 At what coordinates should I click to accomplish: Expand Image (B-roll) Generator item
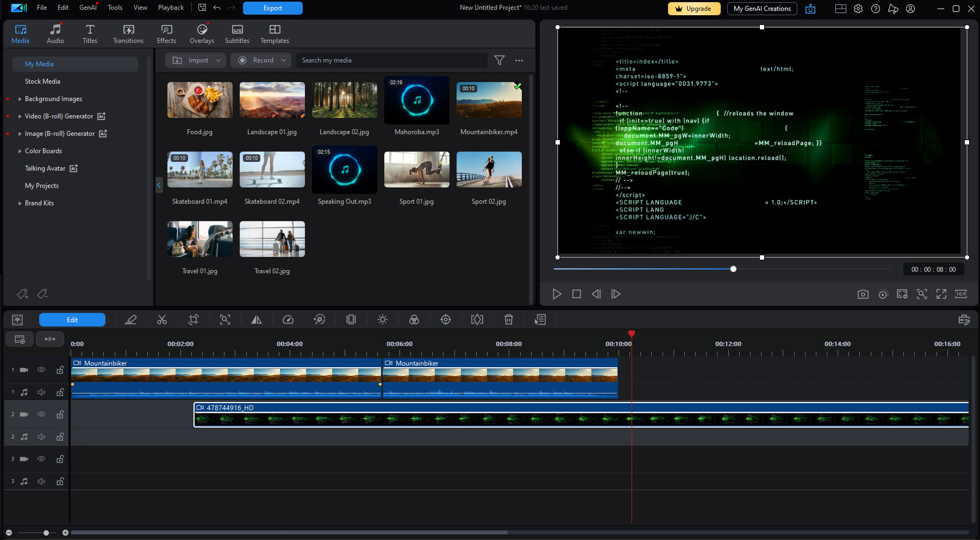[x=20, y=134]
